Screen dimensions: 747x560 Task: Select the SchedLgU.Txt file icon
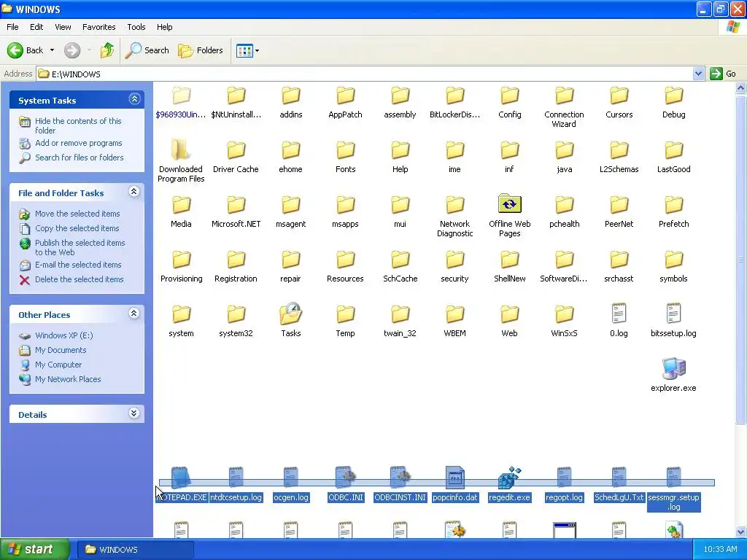619,478
